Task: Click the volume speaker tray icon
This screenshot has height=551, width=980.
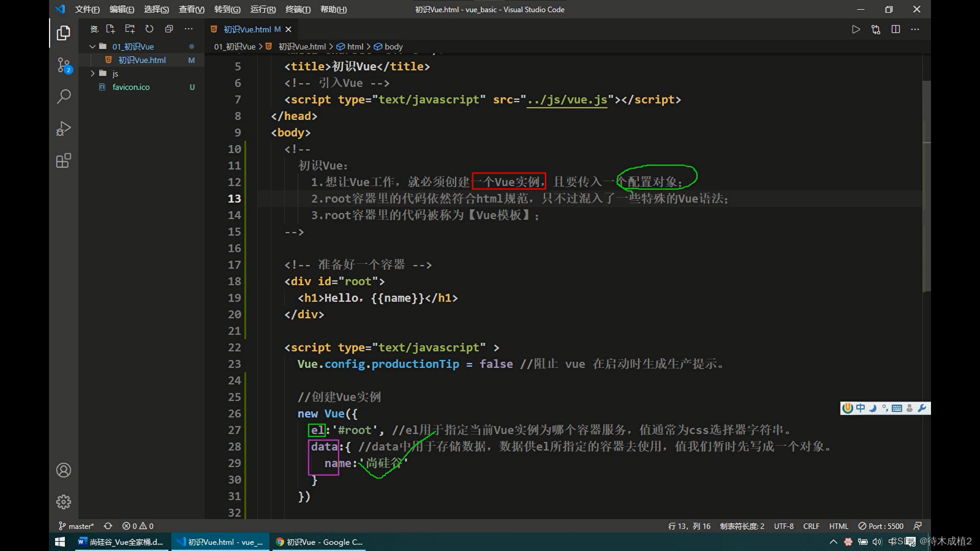Action: tap(877, 542)
